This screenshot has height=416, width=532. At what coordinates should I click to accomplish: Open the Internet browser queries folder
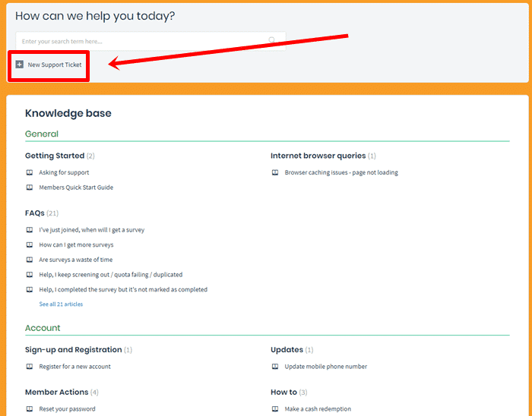pos(318,156)
